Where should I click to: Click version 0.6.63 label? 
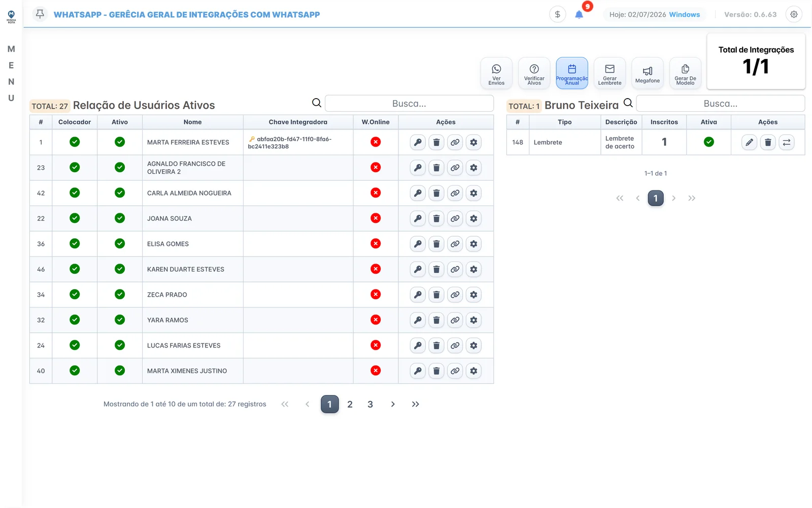(x=750, y=14)
